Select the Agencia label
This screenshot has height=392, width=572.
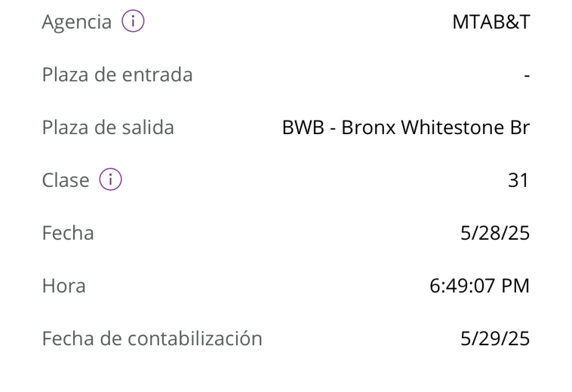pyautogui.click(x=77, y=22)
